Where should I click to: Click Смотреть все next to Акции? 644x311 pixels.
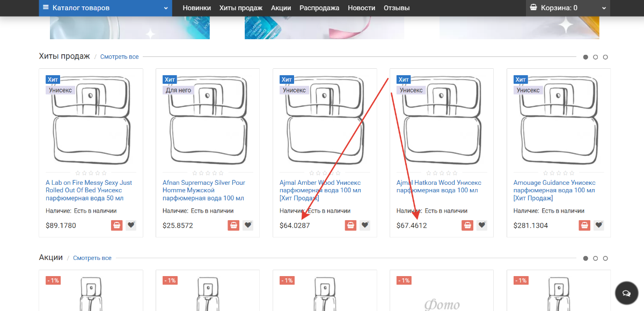coord(92,258)
